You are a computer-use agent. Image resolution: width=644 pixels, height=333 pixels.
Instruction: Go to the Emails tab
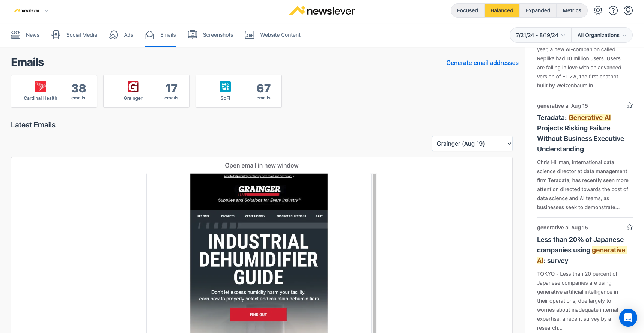coord(161,35)
